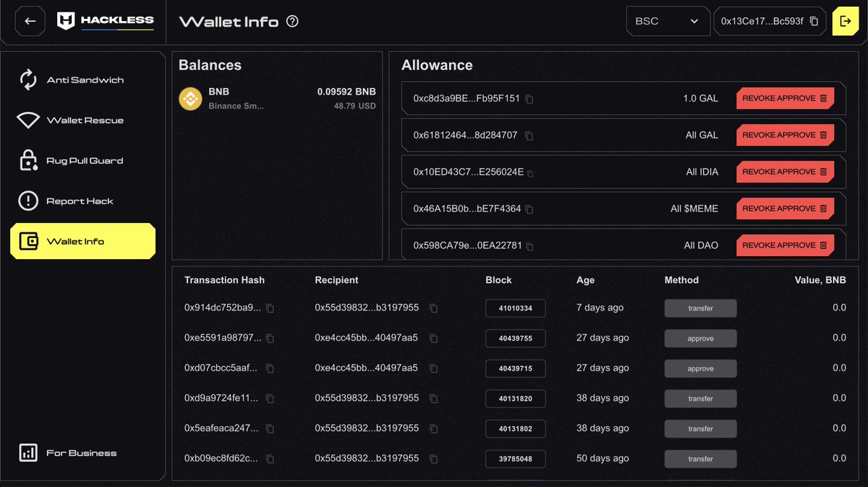This screenshot has width=868, height=487.
Task: Click approve method tag for block 40439755
Action: (700, 338)
